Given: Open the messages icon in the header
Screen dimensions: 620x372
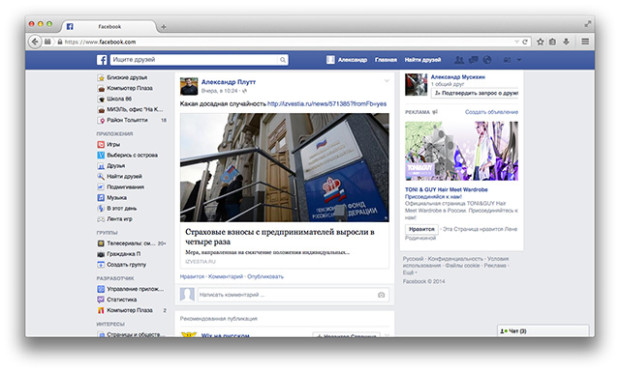Looking at the screenshot, I should (x=473, y=60).
